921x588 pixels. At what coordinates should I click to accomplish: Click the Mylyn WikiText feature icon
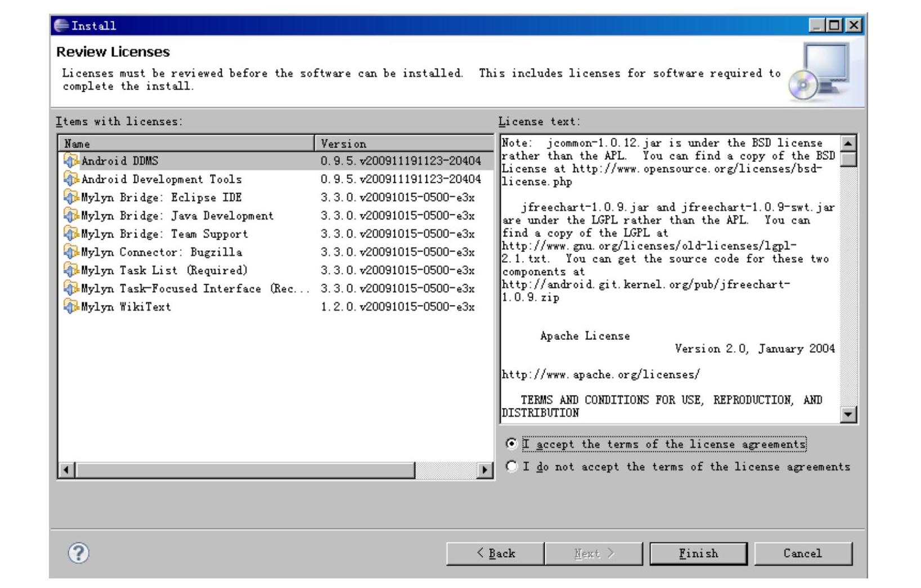click(71, 306)
